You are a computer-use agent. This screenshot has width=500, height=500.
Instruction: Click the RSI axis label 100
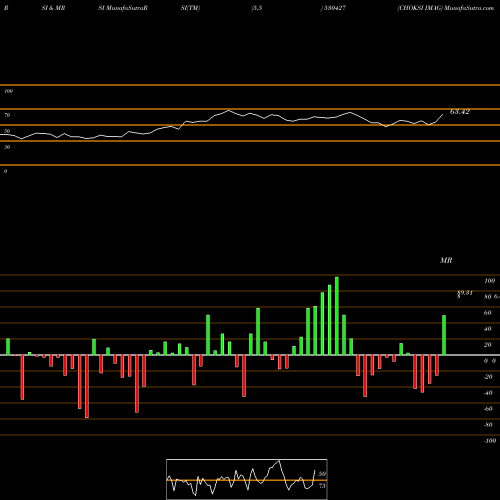click(x=8, y=91)
